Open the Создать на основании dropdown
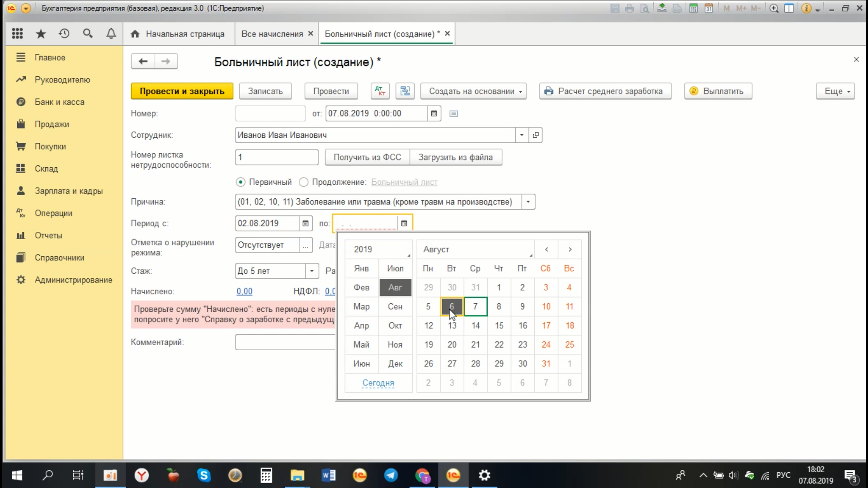Image resolution: width=868 pixels, height=488 pixels. click(x=473, y=91)
